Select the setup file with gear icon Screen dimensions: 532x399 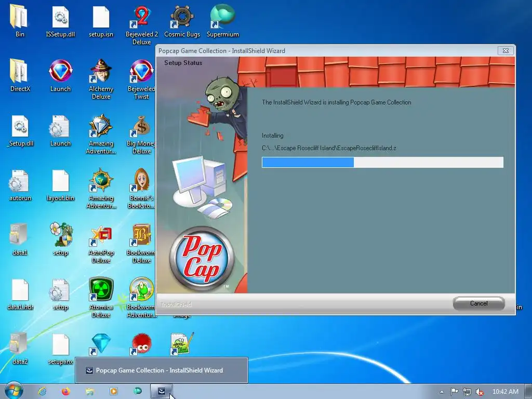click(60, 295)
